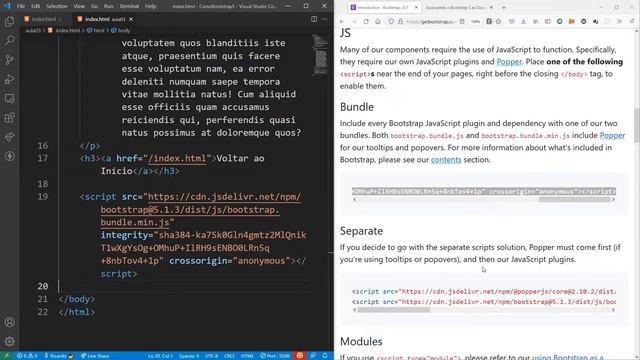Open feedback icon in status bar
Viewport: 640px width, 360px height.
click(x=313, y=356)
